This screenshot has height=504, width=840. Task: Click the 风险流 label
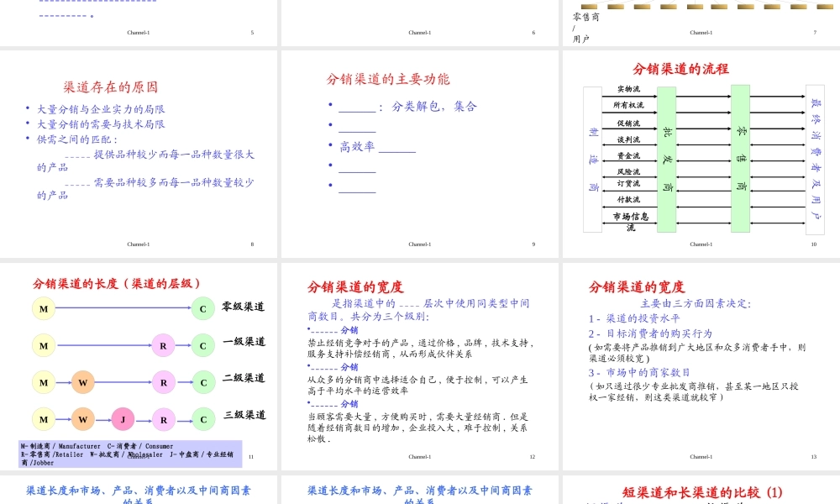coord(628,171)
